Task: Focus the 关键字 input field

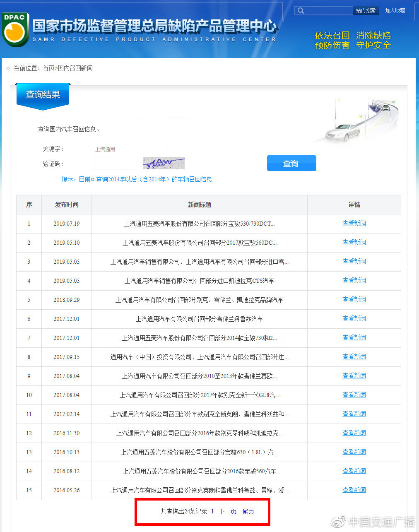Action: [x=130, y=149]
